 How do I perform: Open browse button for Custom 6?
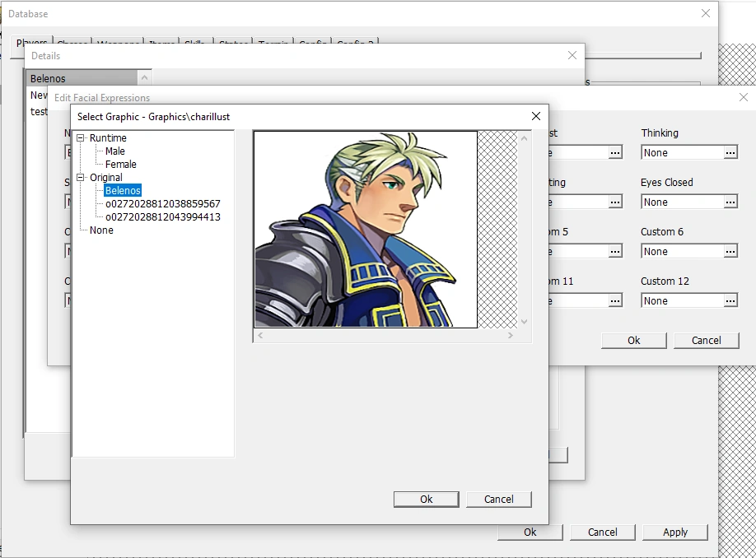[x=730, y=252]
